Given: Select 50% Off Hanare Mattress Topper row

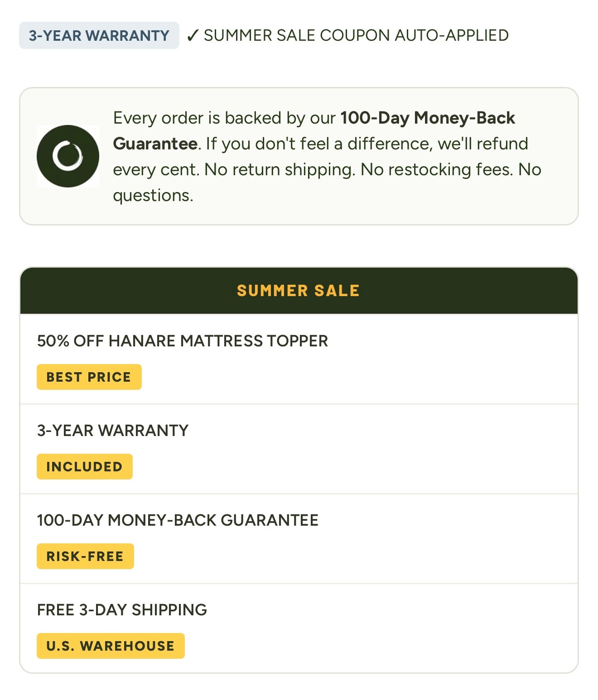Looking at the screenshot, I should point(299,359).
